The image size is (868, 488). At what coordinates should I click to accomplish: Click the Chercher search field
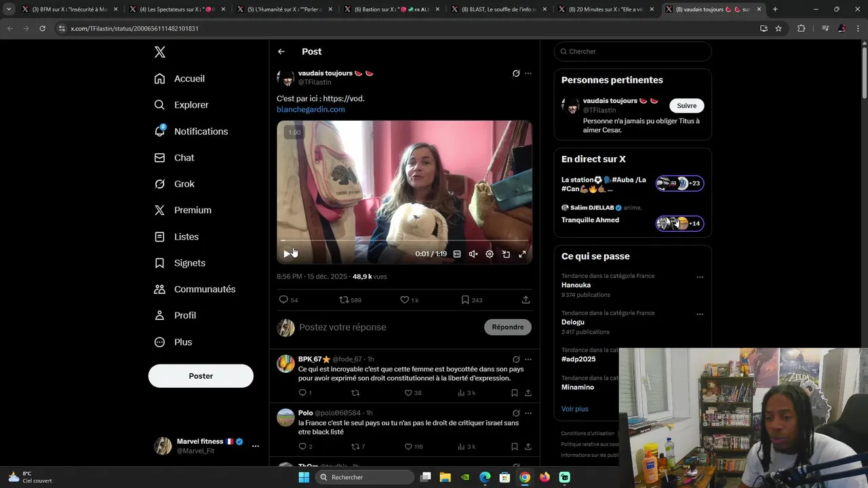tap(633, 52)
